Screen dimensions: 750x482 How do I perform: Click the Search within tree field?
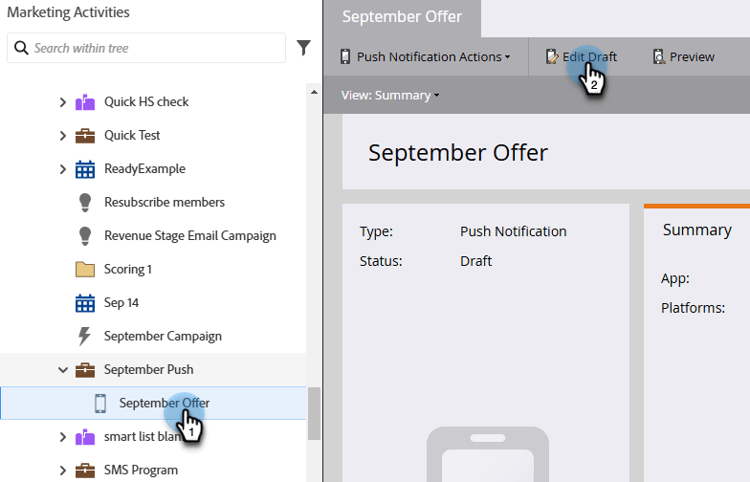click(x=146, y=48)
